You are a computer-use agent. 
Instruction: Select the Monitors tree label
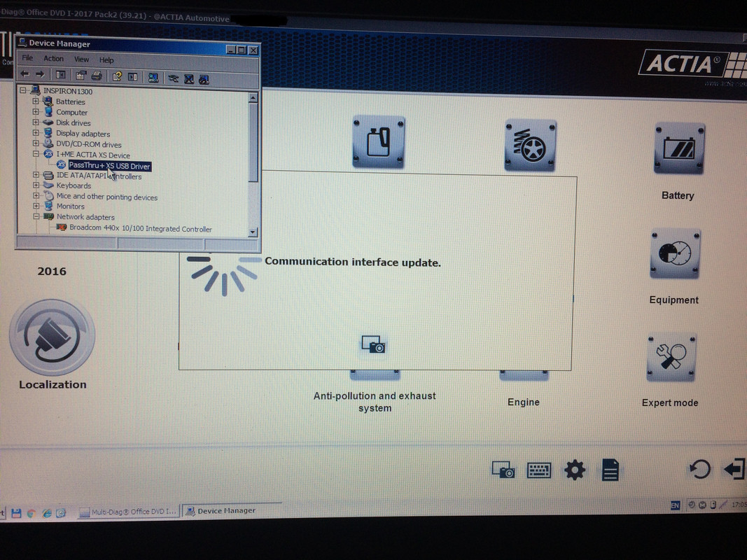click(x=71, y=206)
